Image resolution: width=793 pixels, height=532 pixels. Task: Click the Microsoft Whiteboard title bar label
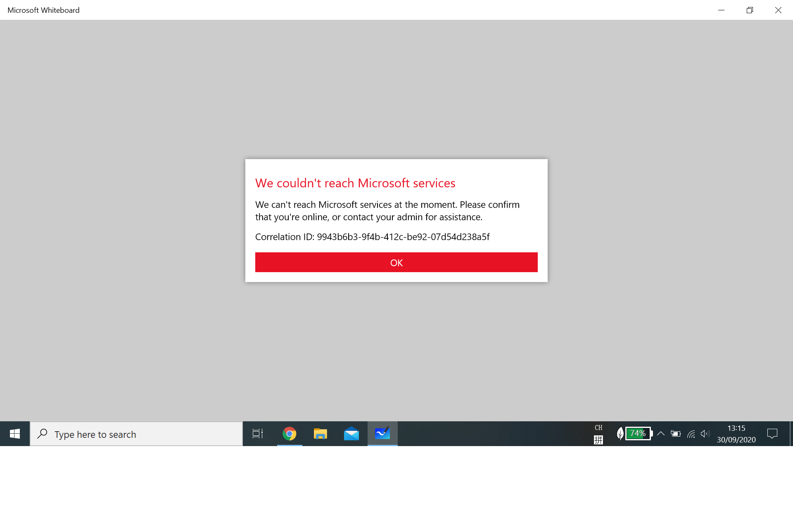click(43, 10)
